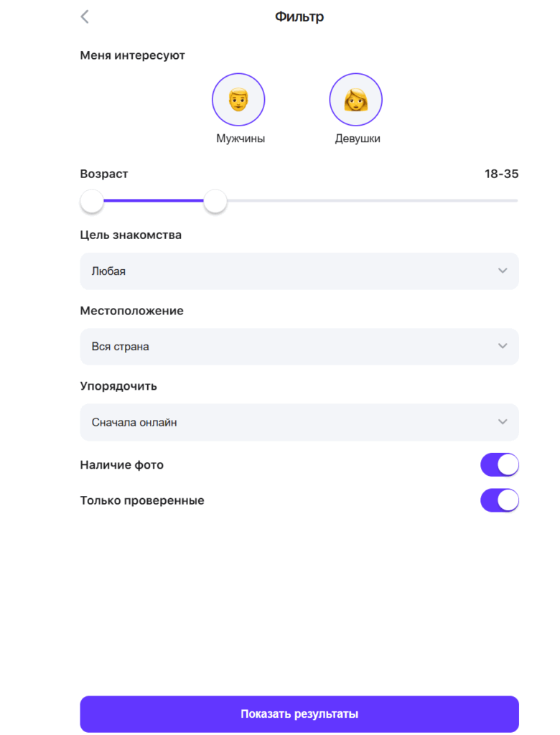The width and height of the screenshot is (560, 735).
Task: Click the chevron on the Упорядочить field
Action: coord(503,422)
